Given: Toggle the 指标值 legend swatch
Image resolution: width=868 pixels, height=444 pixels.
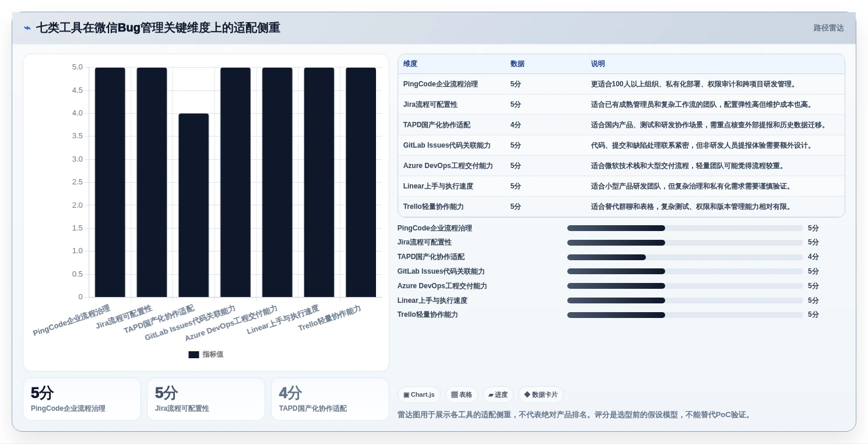Looking at the screenshot, I should (194, 355).
